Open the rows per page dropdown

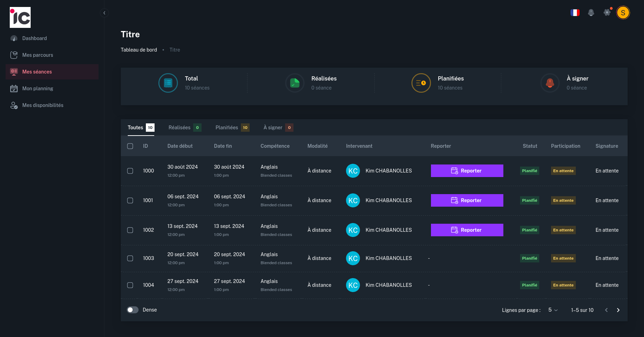coord(553,310)
